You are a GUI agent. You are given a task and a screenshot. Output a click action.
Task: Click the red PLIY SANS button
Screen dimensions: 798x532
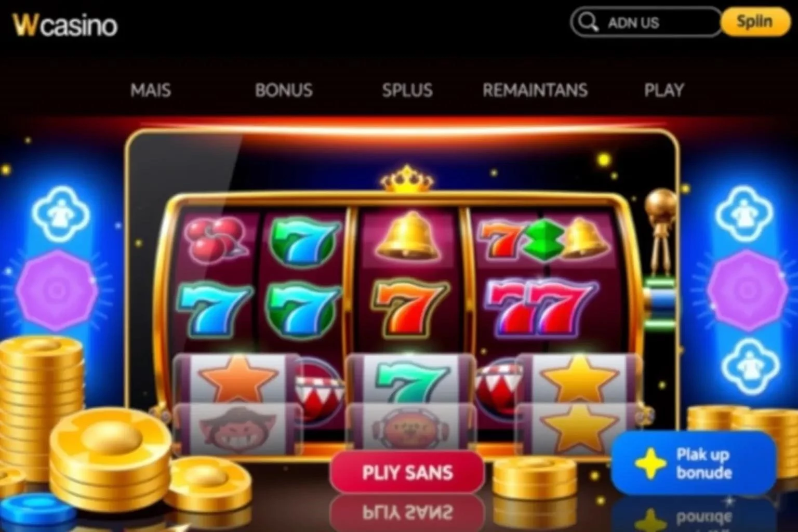tap(407, 472)
